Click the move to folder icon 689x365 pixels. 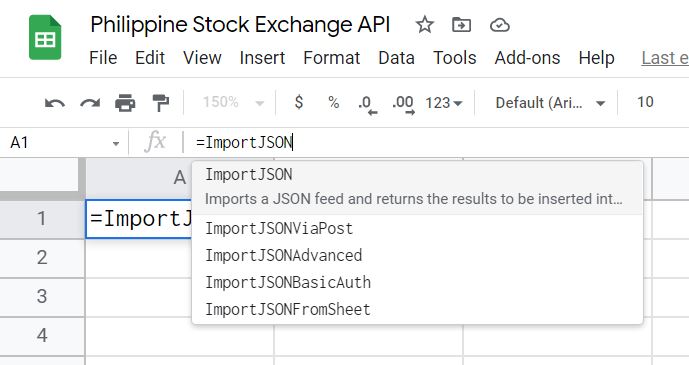point(461,25)
